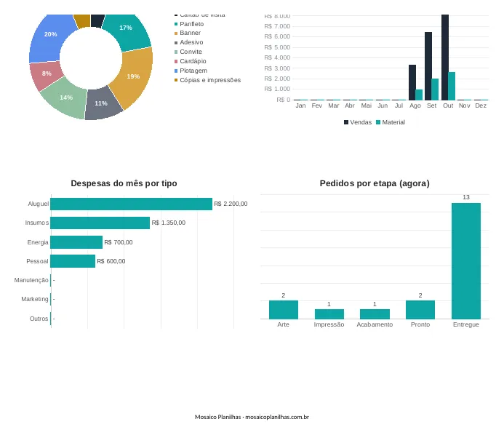The image size is (504, 435).
Task: Click the R$ 1.000 axis label
Action: pyautogui.click(x=277, y=89)
